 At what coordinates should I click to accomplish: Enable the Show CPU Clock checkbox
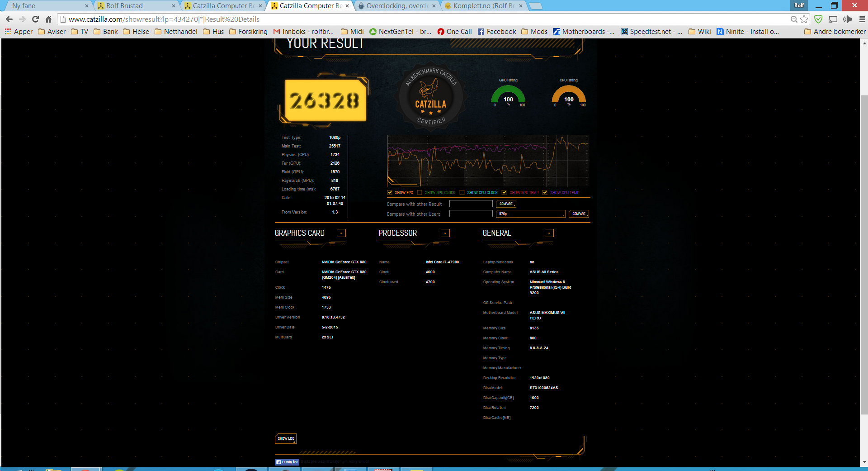(x=462, y=192)
